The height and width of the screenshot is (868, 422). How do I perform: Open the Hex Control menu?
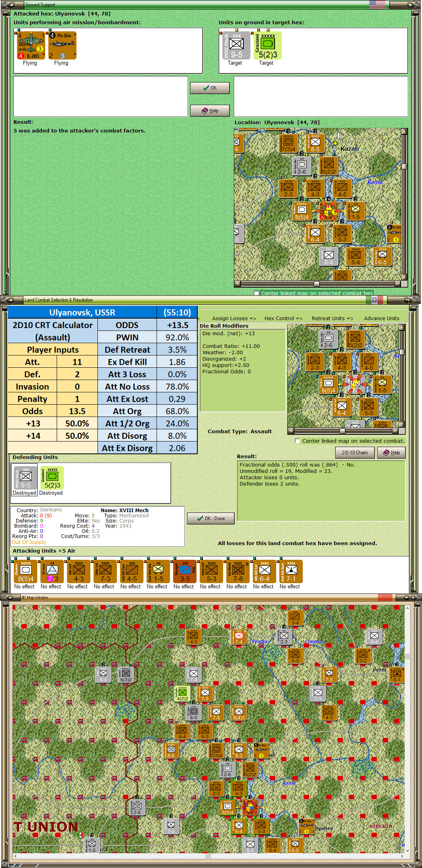283,318
